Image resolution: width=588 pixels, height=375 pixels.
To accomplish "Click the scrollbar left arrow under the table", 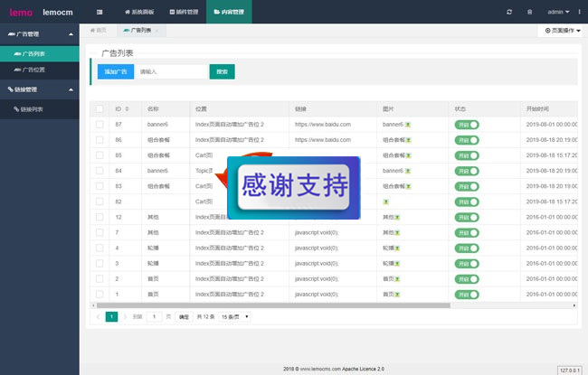I will pos(93,305).
